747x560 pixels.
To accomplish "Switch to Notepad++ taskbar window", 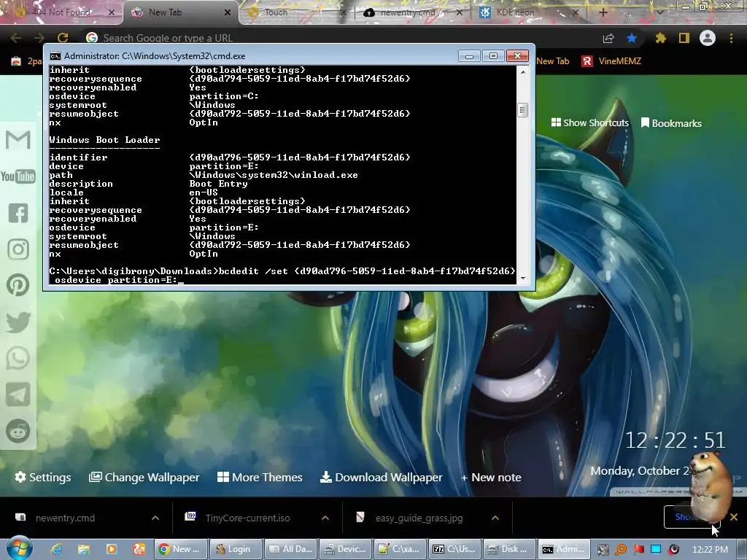I will click(400, 549).
